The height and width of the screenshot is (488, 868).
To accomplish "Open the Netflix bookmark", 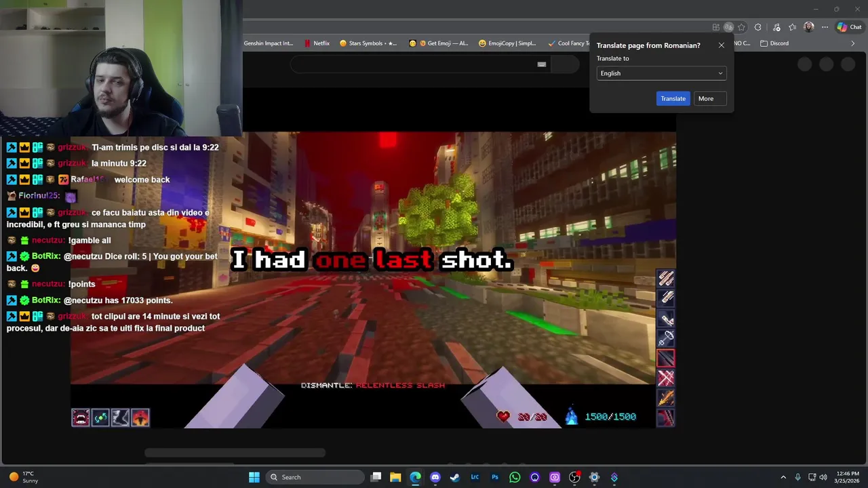I will pos(317,43).
